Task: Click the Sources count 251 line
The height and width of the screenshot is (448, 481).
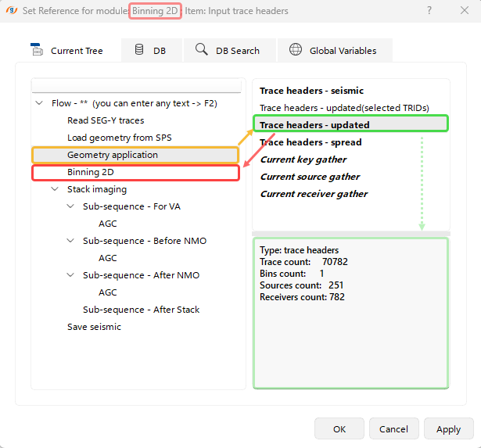Action: coord(302,285)
